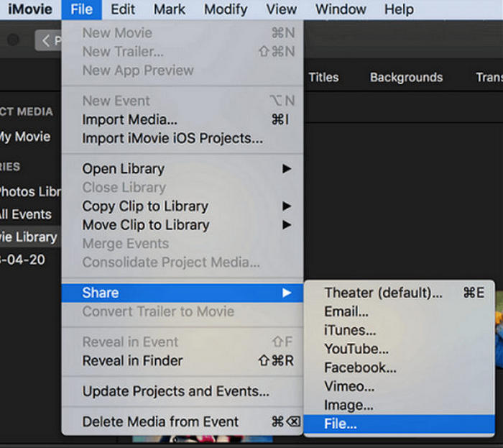Open the Transitions tab
This screenshot has width=503, height=448.
coord(489,78)
